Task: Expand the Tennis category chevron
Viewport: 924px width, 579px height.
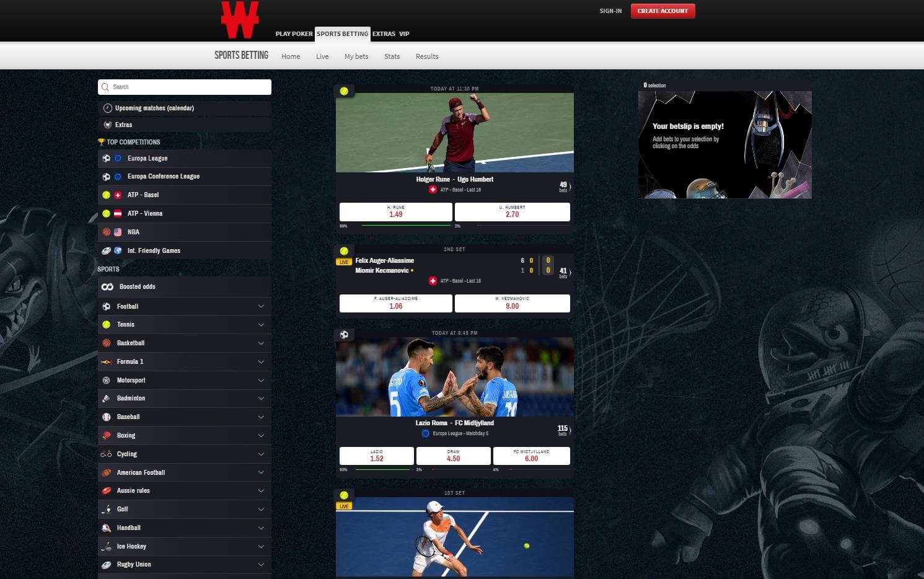Action: (261, 324)
